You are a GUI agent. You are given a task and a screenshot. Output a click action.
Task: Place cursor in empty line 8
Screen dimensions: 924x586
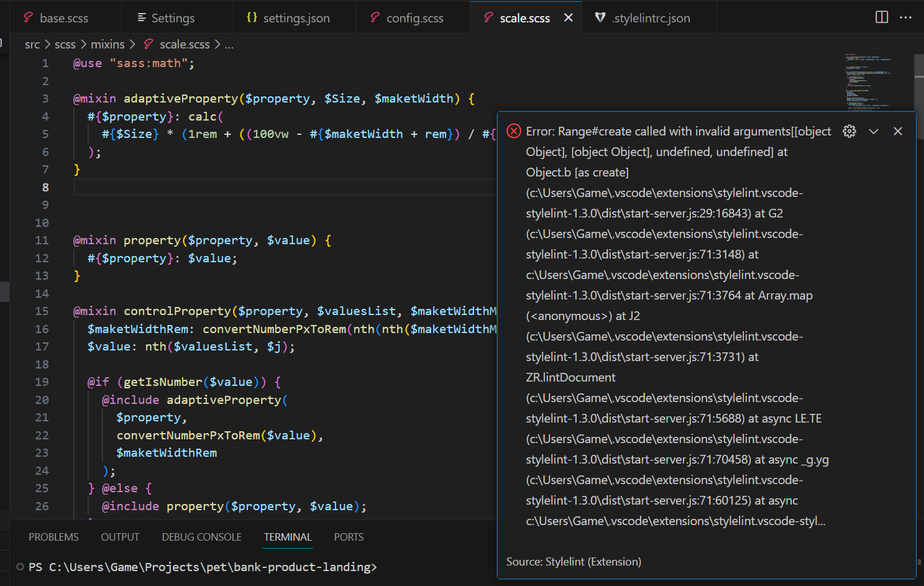point(286,187)
